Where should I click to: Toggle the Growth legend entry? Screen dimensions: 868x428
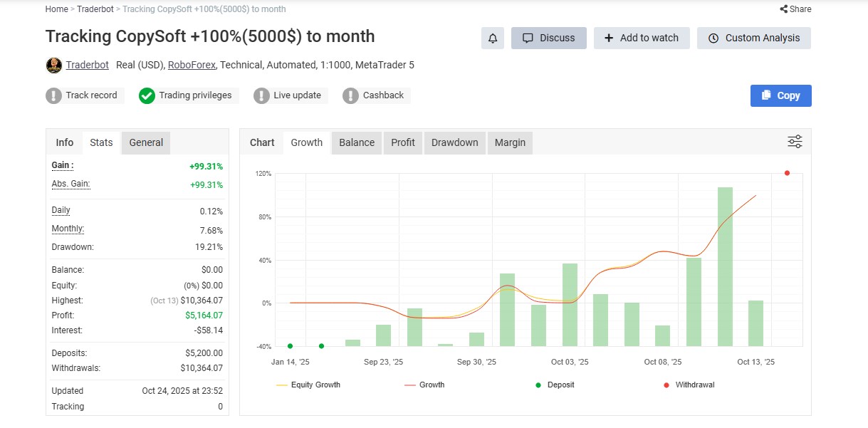(x=424, y=385)
